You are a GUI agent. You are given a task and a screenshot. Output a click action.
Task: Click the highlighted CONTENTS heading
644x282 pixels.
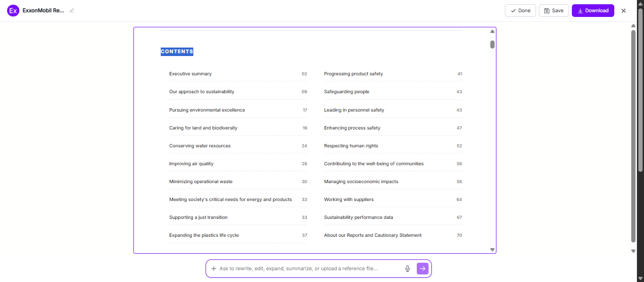coord(177,52)
